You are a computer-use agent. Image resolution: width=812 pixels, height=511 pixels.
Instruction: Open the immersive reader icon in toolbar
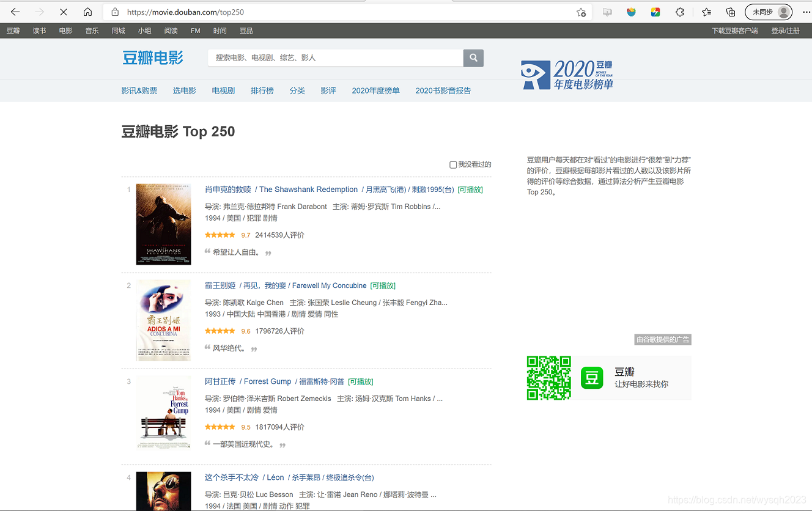point(607,12)
